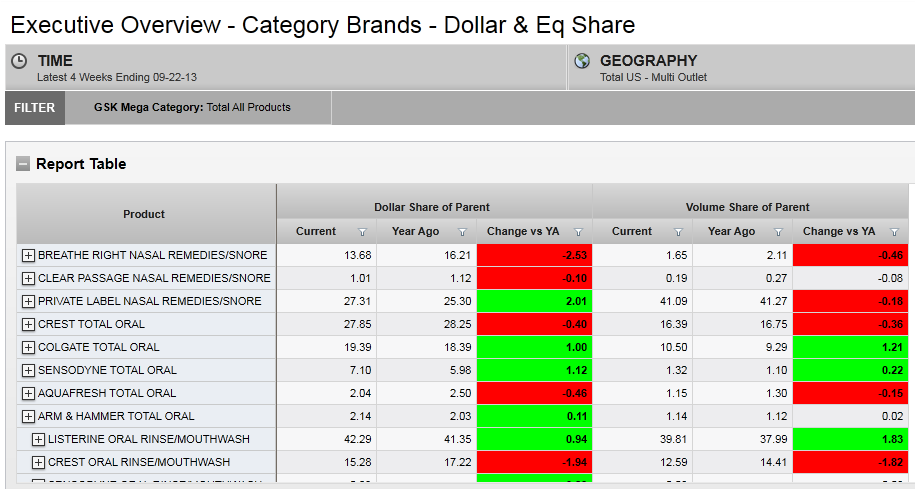Expand the COLGATE TOTAL ORAL row
Viewport: 916px width, 490px height.
click(28, 347)
